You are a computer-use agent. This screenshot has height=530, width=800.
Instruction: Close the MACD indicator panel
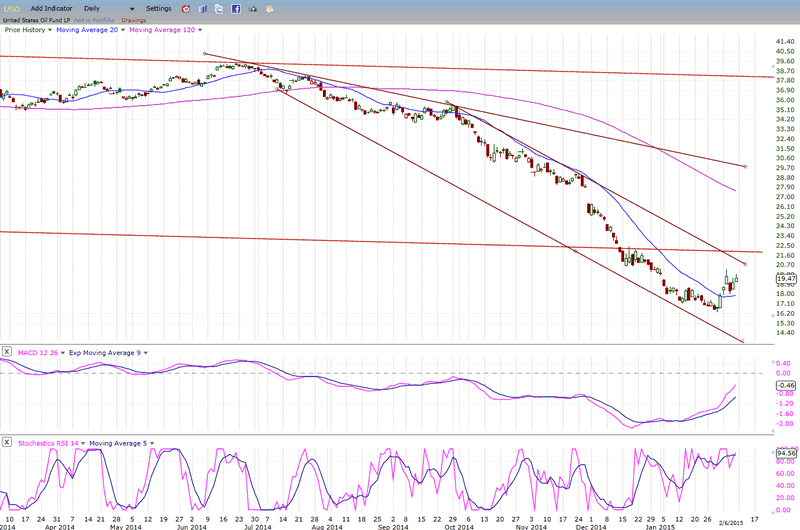pyautogui.click(x=7, y=352)
